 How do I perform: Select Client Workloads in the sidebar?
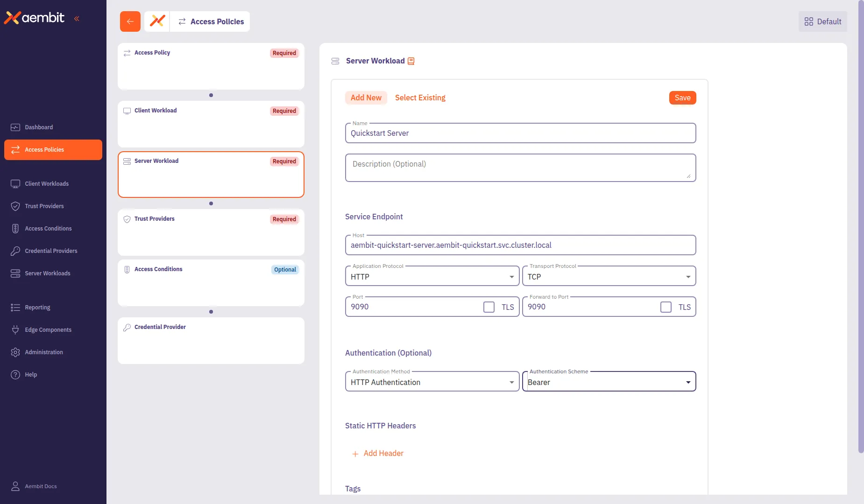[47, 183]
